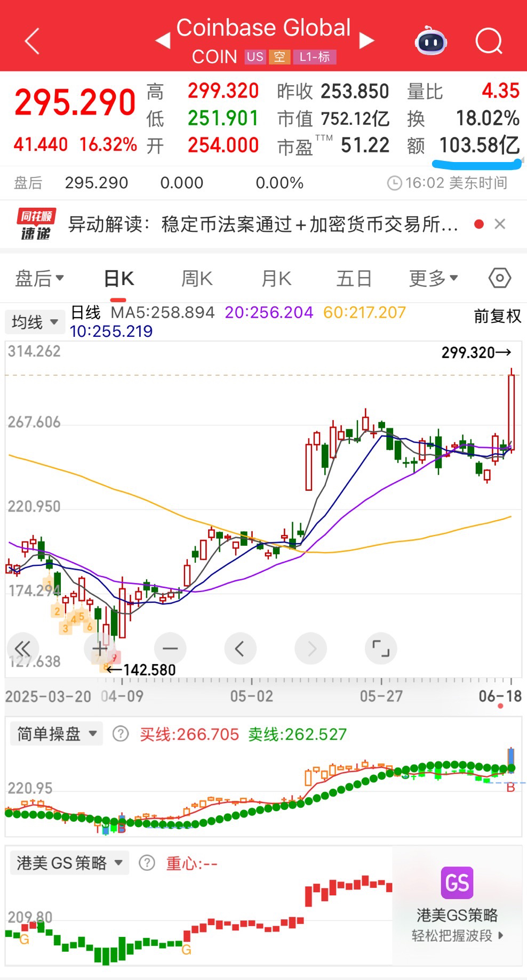The width and height of the screenshot is (527, 980).
Task: Tap the 卖线:262.527 value
Action: [x=298, y=734]
